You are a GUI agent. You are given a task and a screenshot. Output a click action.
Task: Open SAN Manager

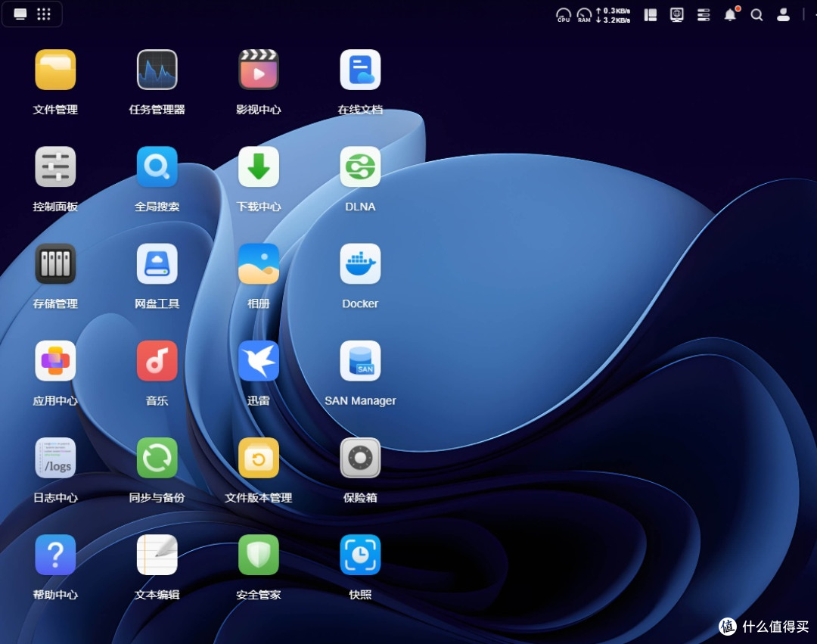tap(360, 360)
